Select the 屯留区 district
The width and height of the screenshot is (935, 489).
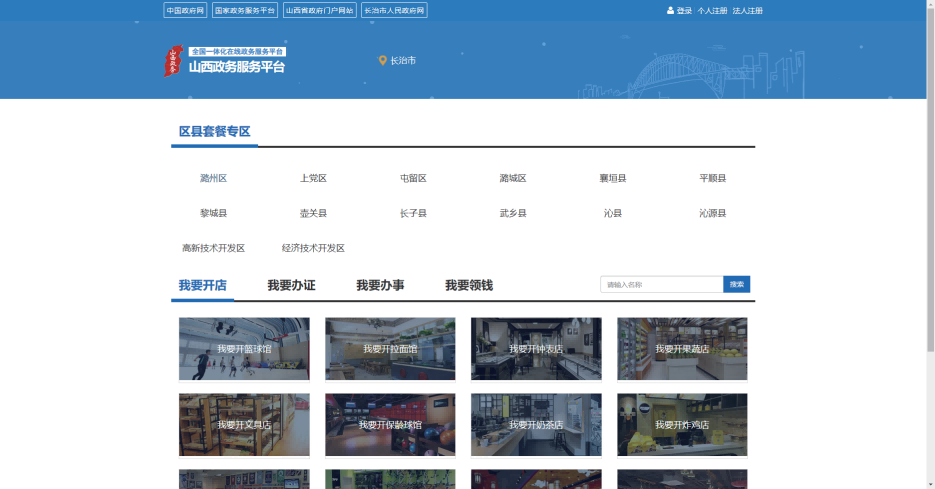(413, 178)
